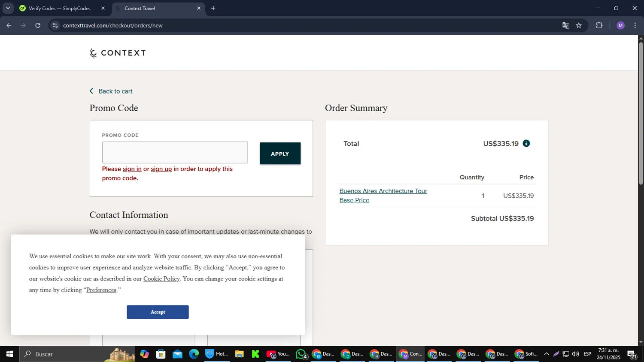Screen dimensions: 644x362
Task: Open the clock showing 7:31 a. m.
Action: click(608, 354)
